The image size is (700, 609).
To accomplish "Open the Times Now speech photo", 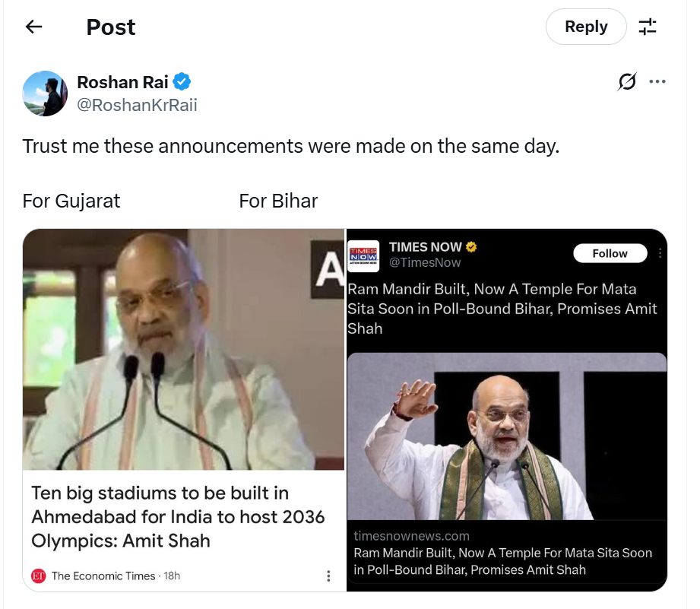I will (x=506, y=436).
